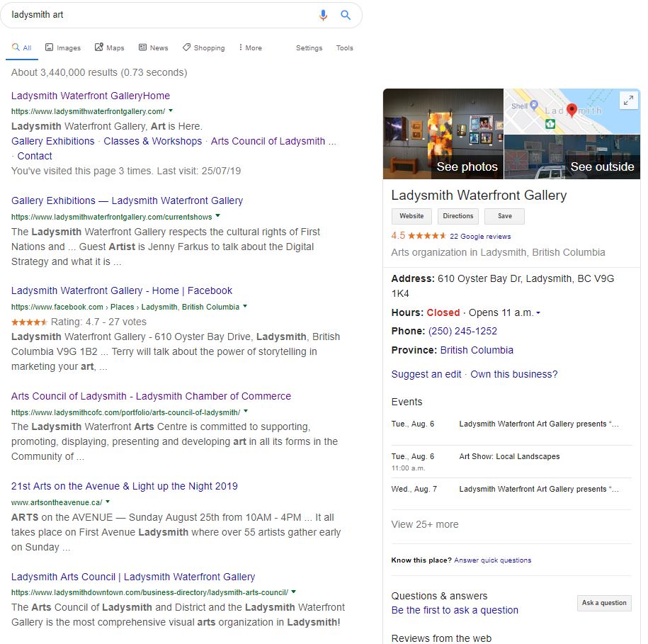Viewport: 648px width, 644px height.
Task: Switch to the Maps tab
Action: tap(110, 48)
